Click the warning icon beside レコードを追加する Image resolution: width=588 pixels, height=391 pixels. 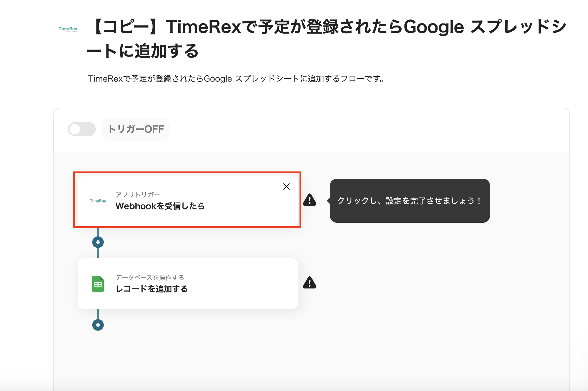(309, 283)
